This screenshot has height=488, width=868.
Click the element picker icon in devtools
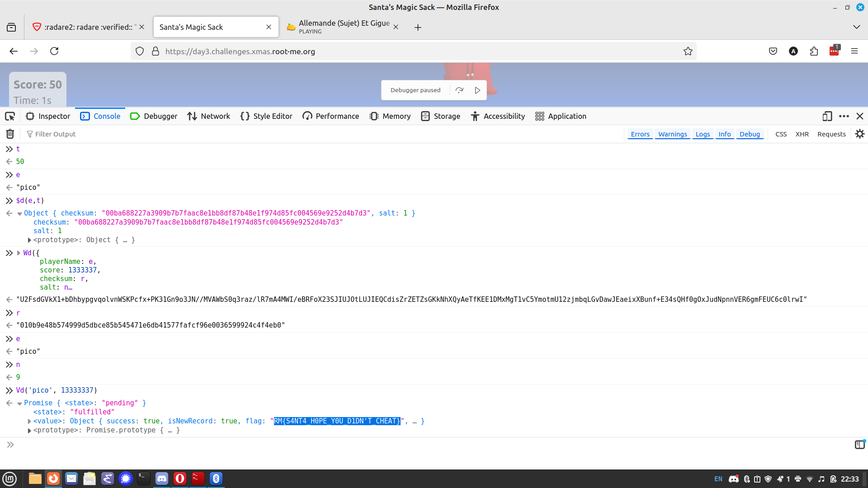pyautogui.click(x=10, y=117)
